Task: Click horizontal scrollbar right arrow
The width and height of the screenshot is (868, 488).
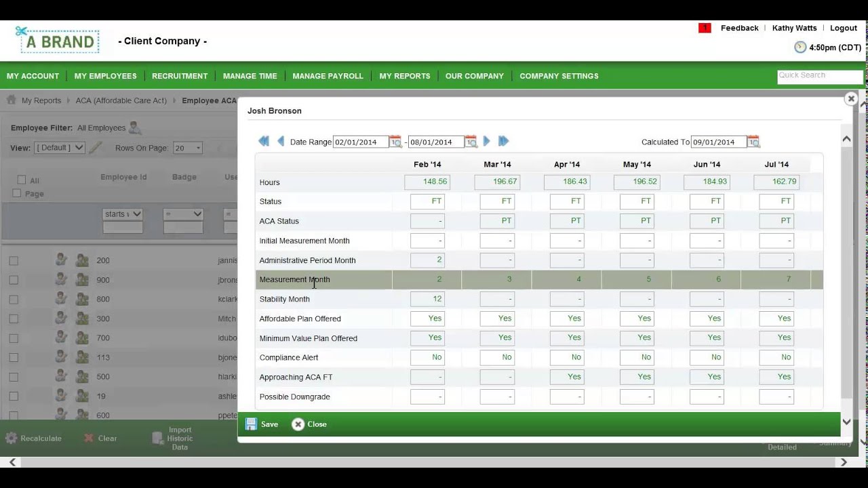Action: coord(844,462)
